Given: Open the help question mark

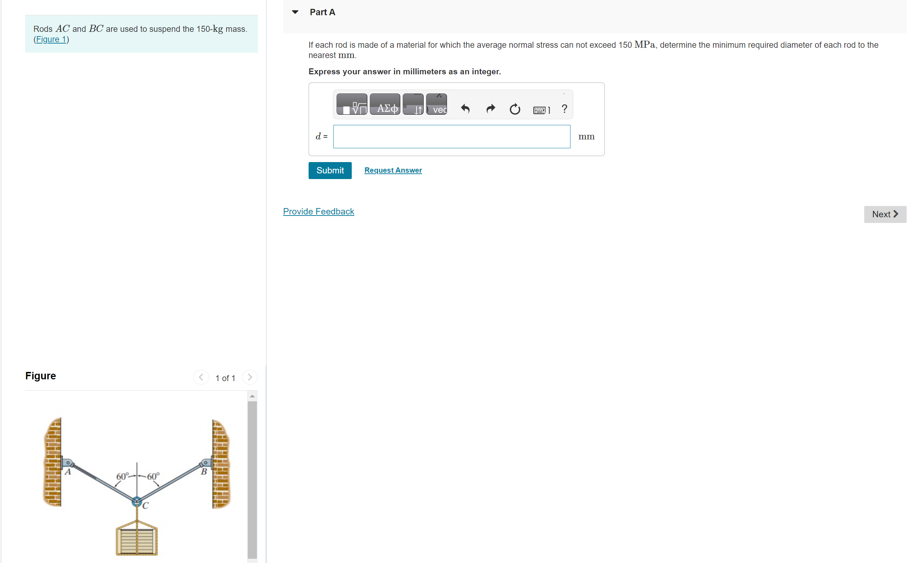Looking at the screenshot, I should coord(564,109).
